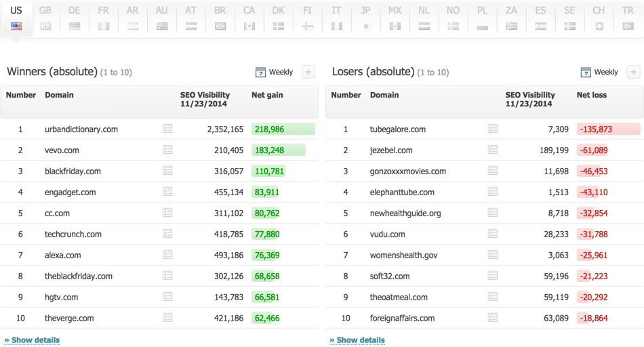Open details icon for foreignaffairs.com row
This screenshot has height=347, width=644.
click(492, 317)
